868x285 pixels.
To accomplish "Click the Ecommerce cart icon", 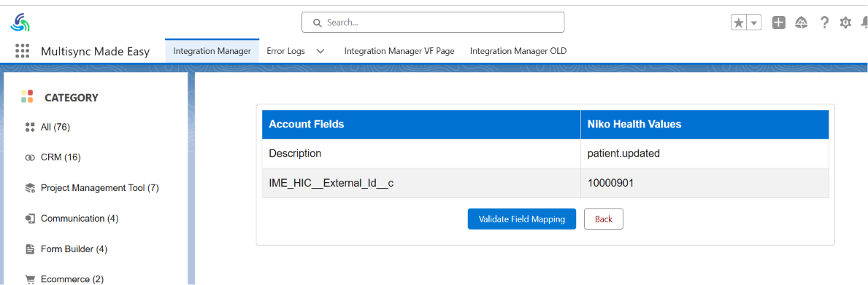I will point(30,279).
